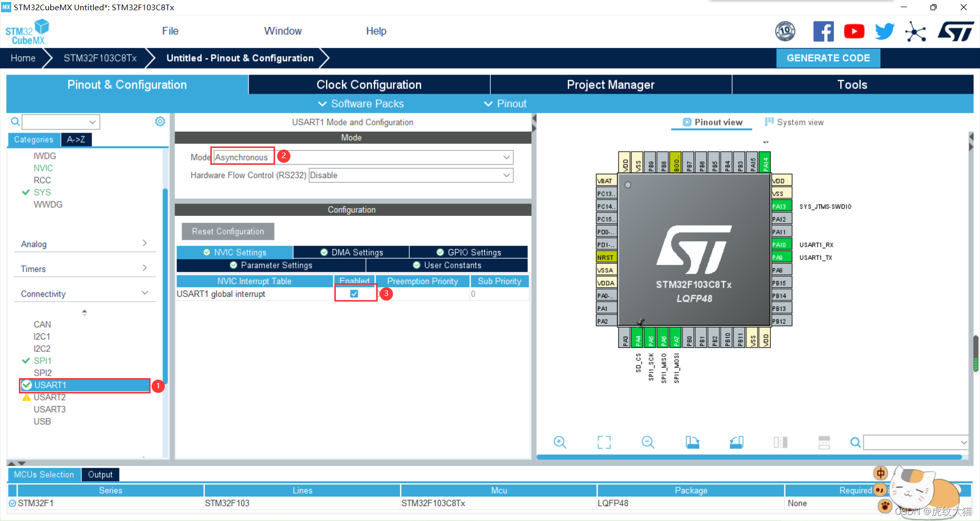This screenshot has height=521, width=980.
Task: Click the GENERATE CODE button
Action: 828,58
